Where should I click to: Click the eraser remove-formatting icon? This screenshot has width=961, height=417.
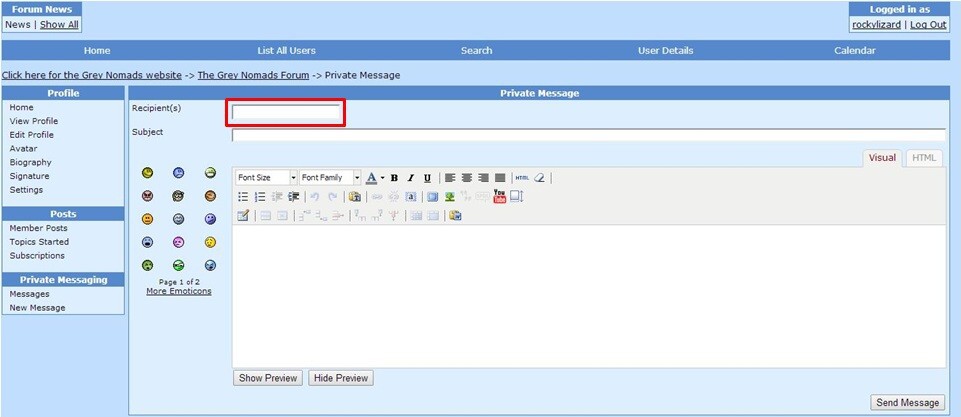tap(539, 178)
